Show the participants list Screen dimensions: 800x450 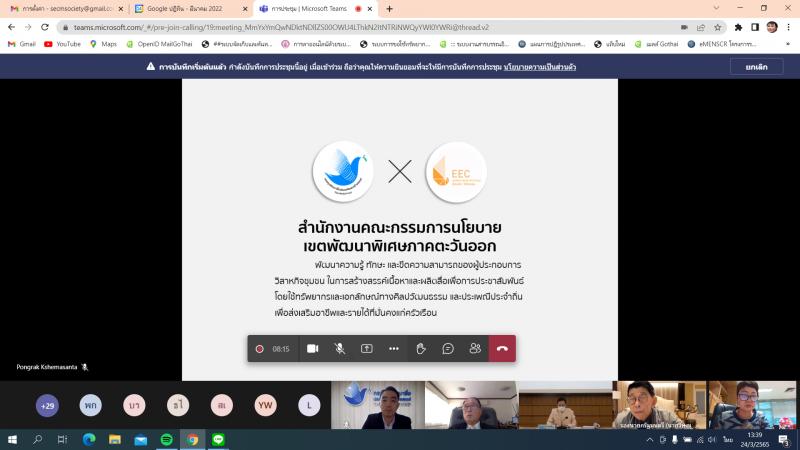coord(475,348)
